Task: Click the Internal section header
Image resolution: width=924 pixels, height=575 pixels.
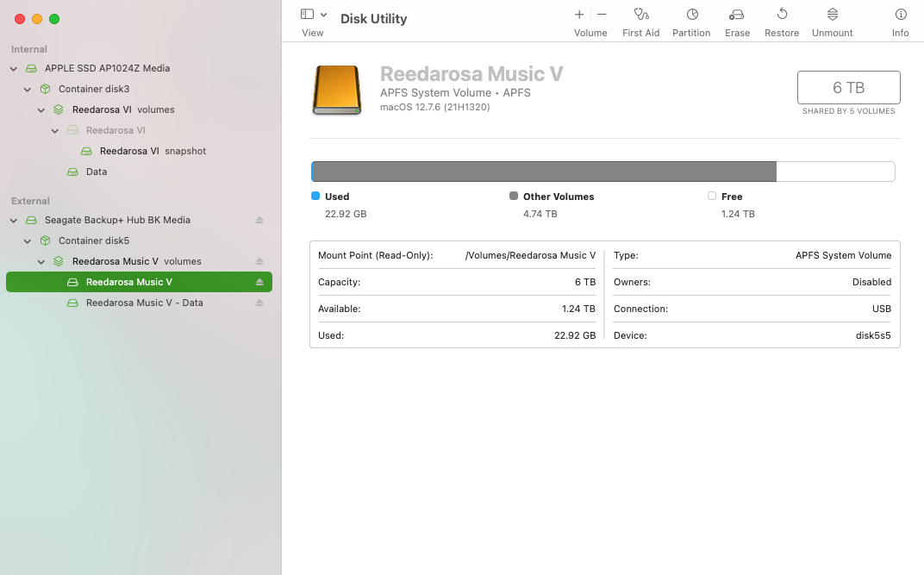Action: (29, 49)
